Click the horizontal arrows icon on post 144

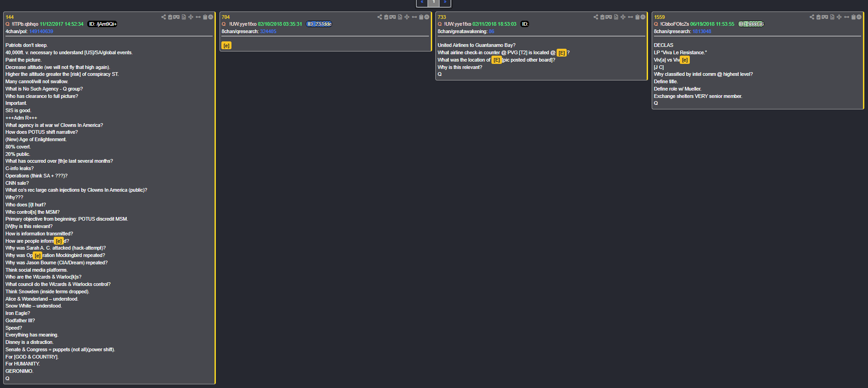(198, 17)
